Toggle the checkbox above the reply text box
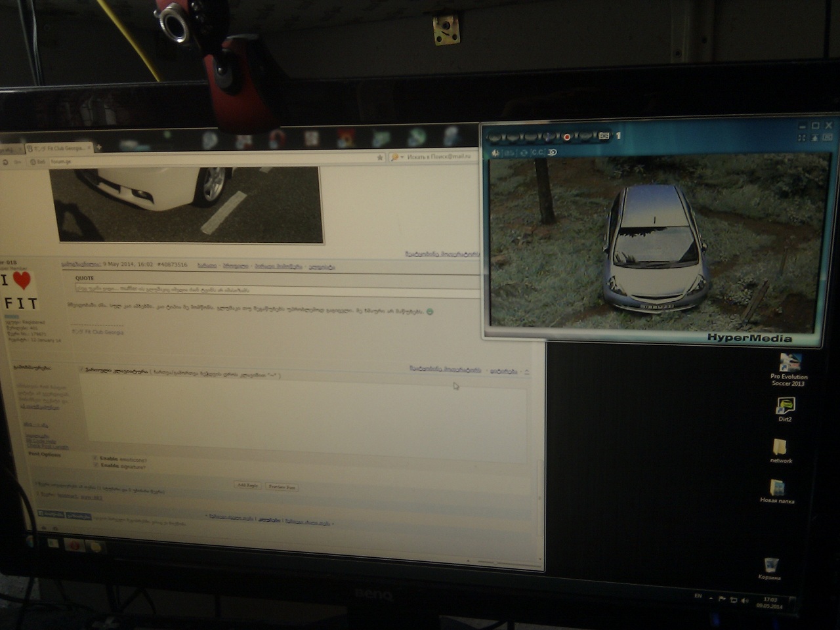 pyautogui.click(x=81, y=371)
